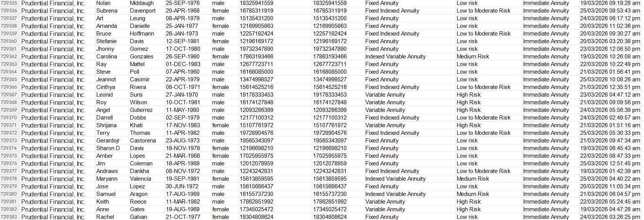
Task: Select row header 729362
Action: click(x=9, y=57)
